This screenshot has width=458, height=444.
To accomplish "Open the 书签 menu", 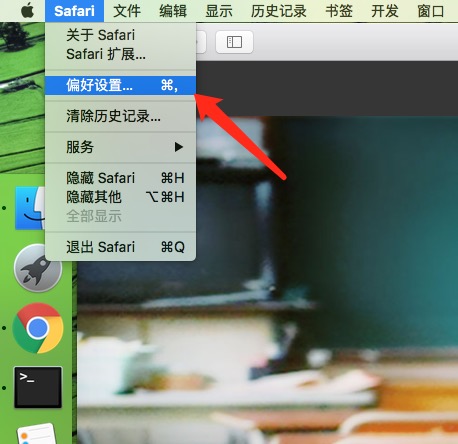I will (339, 11).
